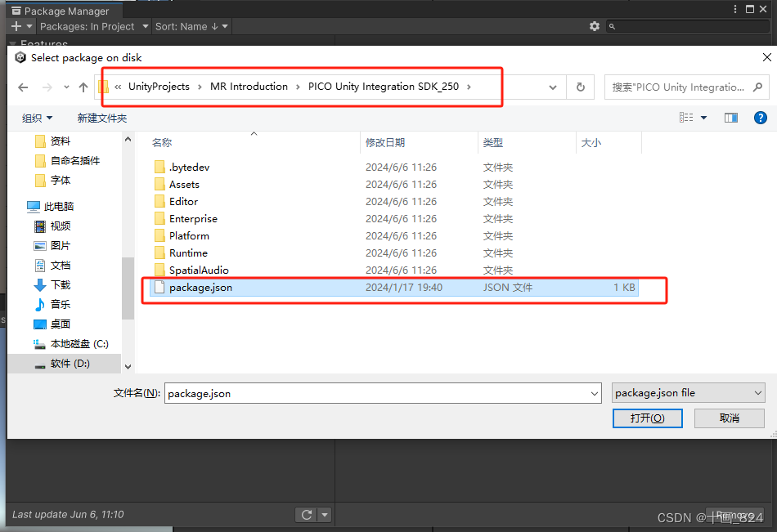
Task: Open 音乐 folder in sidebar
Action: [60, 304]
